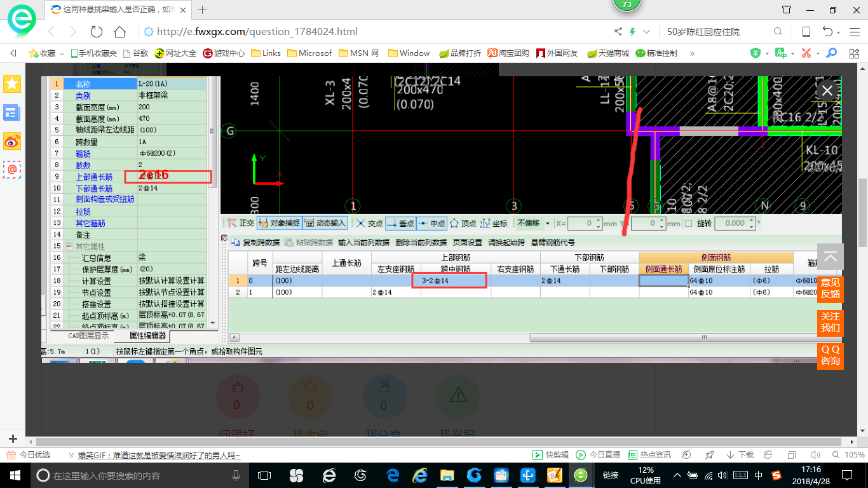Collapse the sidebar toggle arrow

[x=13, y=53]
